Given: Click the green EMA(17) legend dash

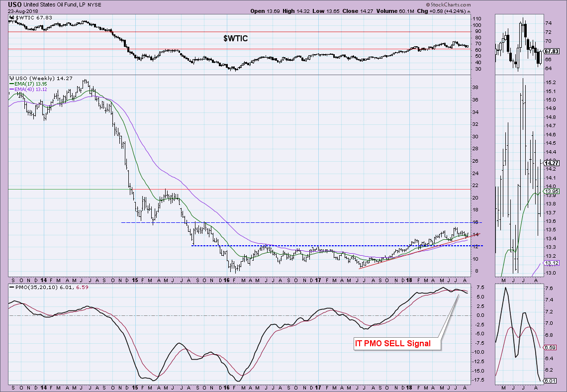Looking at the screenshot, I should point(11,84).
